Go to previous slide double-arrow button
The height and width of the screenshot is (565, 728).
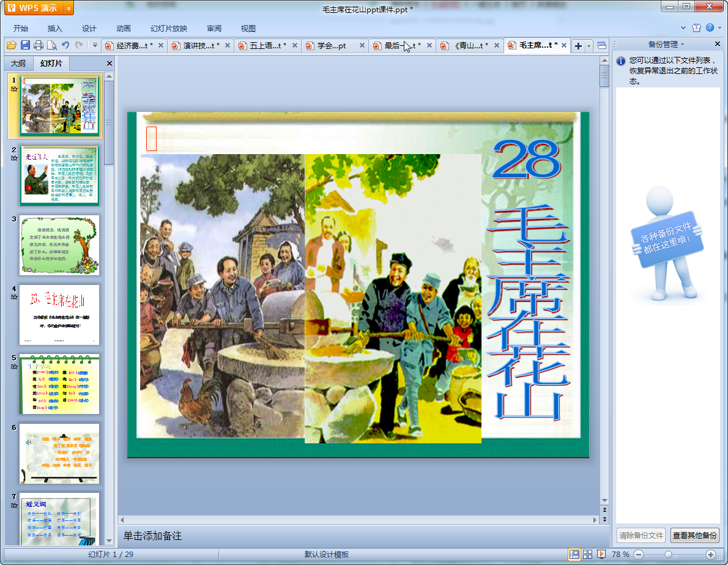click(x=604, y=510)
